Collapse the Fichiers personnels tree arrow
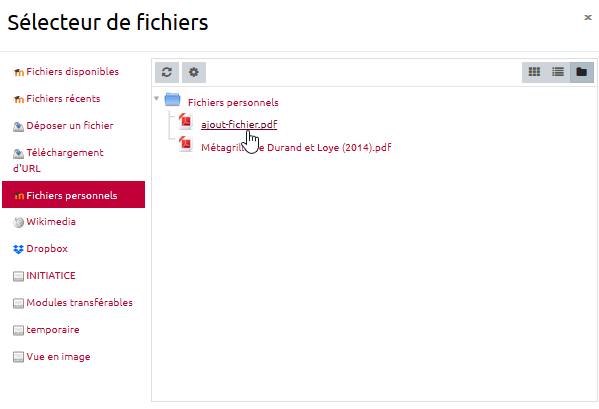 (x=156, y=99)
